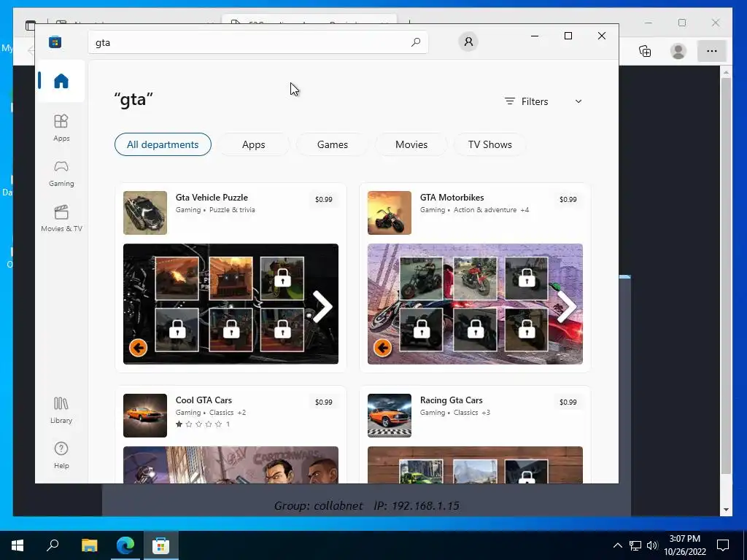Open Racing Gta Cars app icon
This screenshot has width=747, height=560.
(390, 415)
